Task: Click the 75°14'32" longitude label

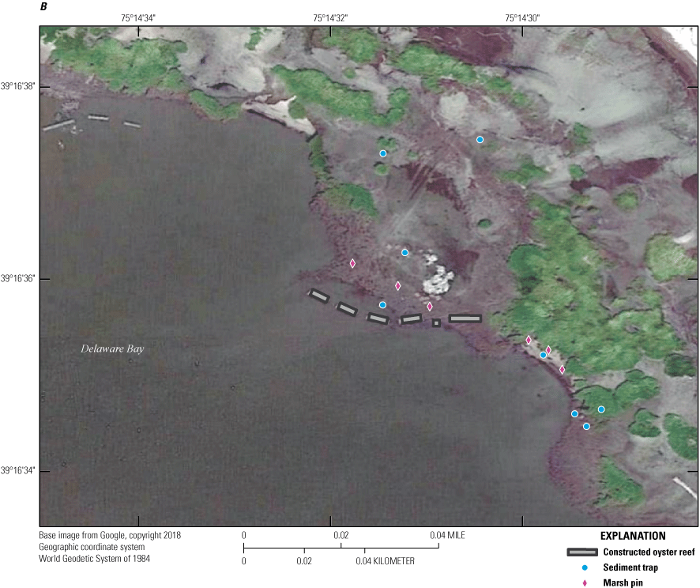Action: pyautogui.click(x=330, y=17)
